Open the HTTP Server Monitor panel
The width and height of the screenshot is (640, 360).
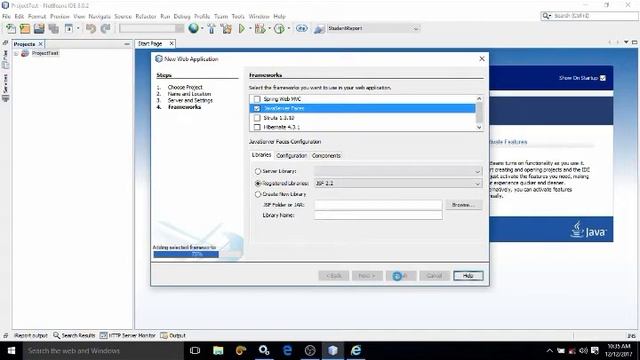[128, 336]
